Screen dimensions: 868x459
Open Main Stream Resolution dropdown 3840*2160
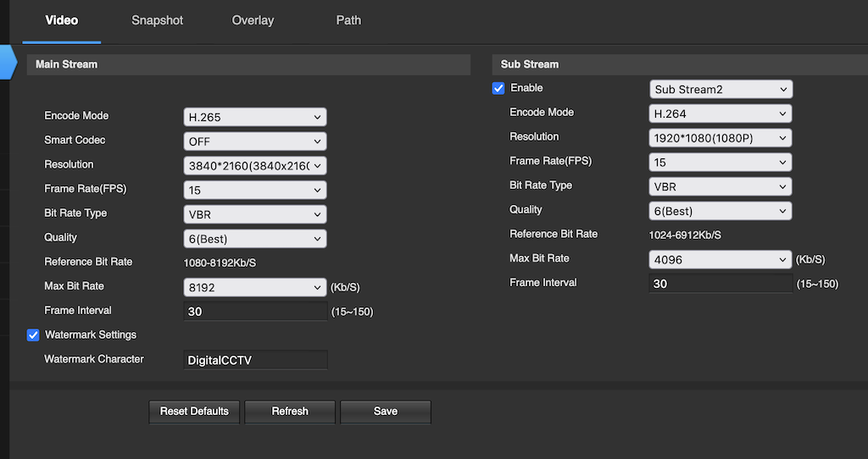[x=255, y=166]
